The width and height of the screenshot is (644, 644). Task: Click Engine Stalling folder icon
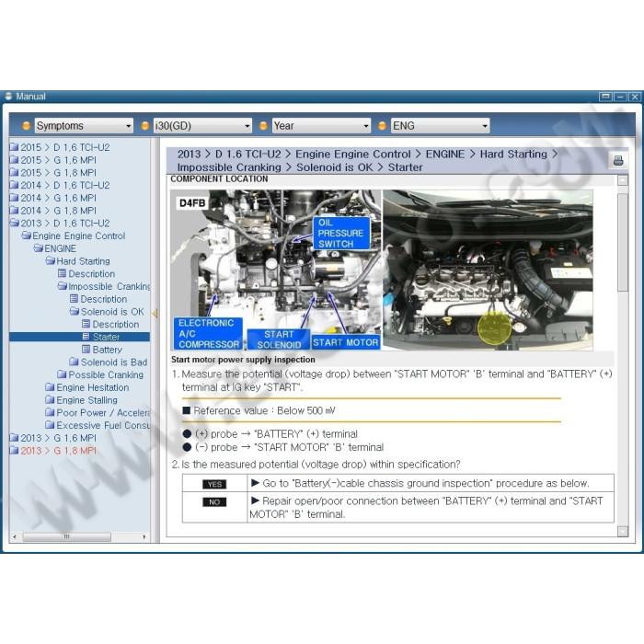50,400
